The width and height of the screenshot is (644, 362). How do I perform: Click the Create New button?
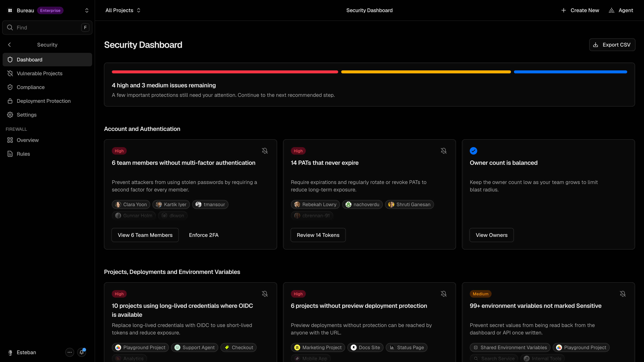pos(580,10)
